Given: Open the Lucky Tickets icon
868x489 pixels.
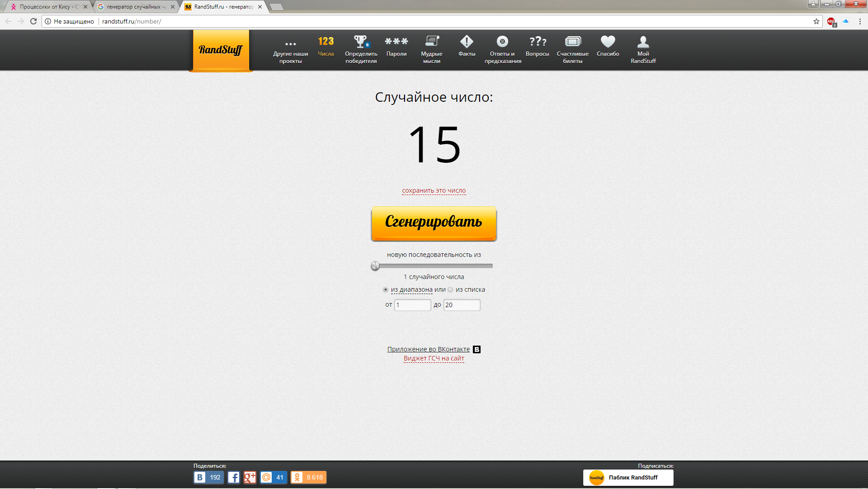Looking at the screenshot, I should 572,42.
